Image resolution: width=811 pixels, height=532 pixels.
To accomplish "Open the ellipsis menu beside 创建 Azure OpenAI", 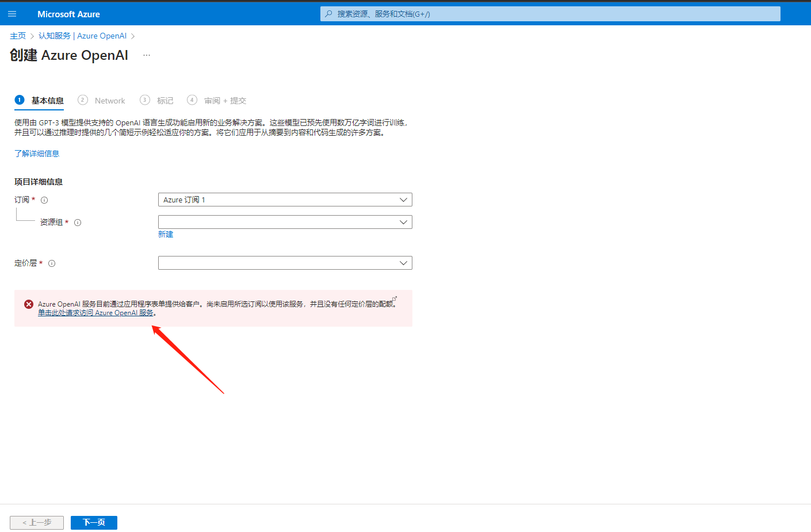I will 147,55.
